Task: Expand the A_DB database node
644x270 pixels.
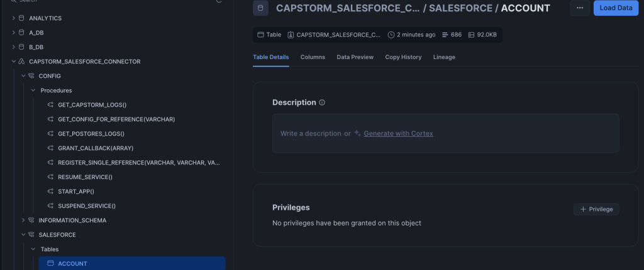Action: [x=14, y=33]
